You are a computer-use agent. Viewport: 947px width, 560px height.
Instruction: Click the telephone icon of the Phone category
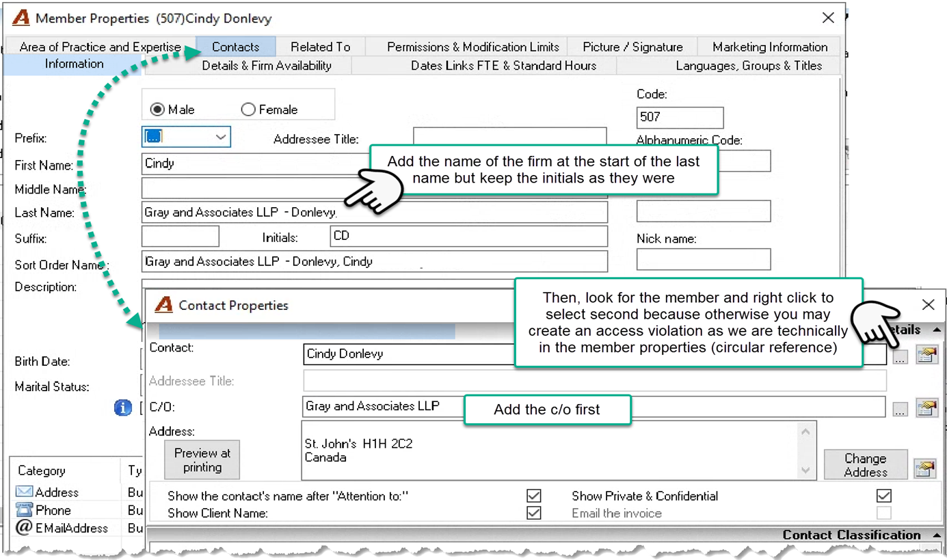pos(24,509)
